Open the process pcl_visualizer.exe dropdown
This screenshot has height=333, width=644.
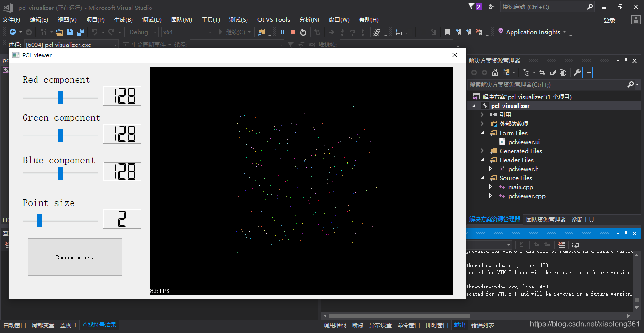(71, 45)
